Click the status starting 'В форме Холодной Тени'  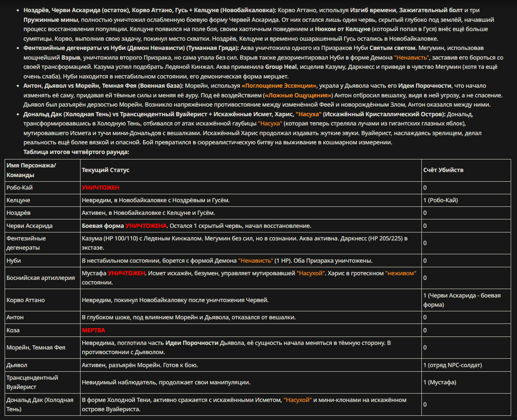pyautogui.click(x=251, y=404)
